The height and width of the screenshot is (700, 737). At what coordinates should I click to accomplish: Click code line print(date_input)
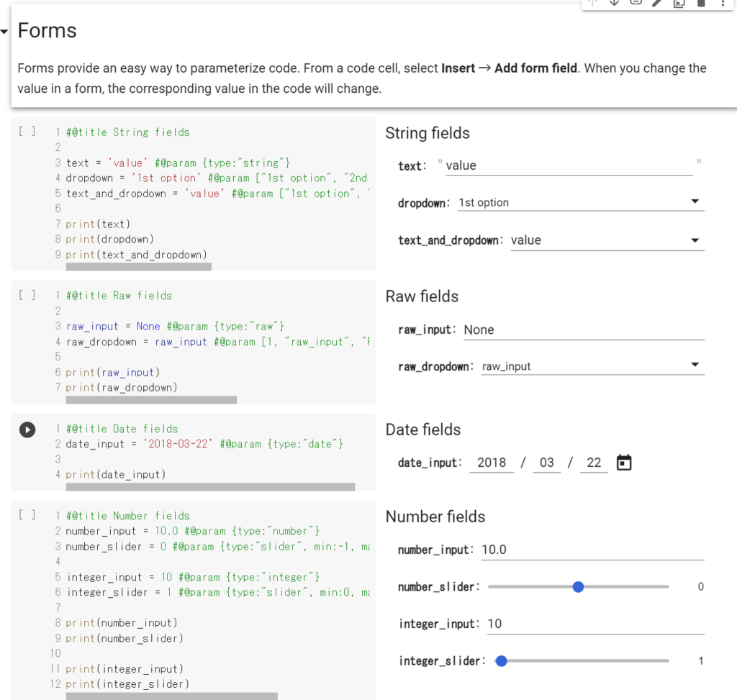click(116, 475)
